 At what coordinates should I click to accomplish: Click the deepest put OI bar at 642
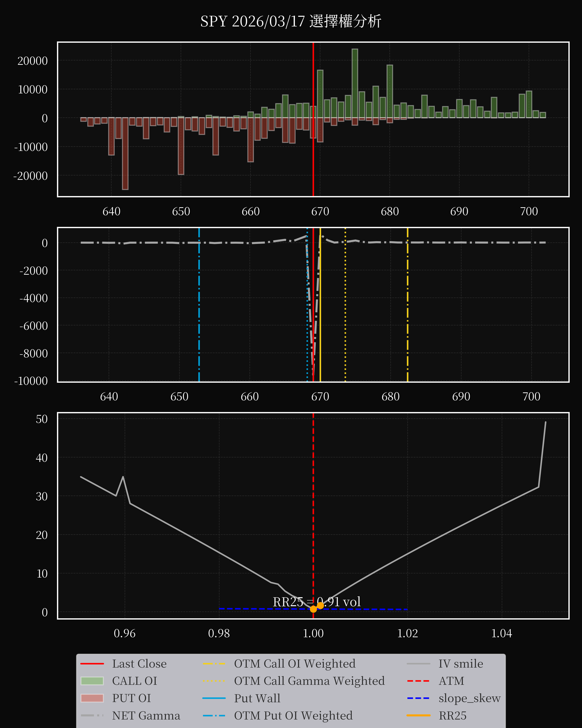125,154
